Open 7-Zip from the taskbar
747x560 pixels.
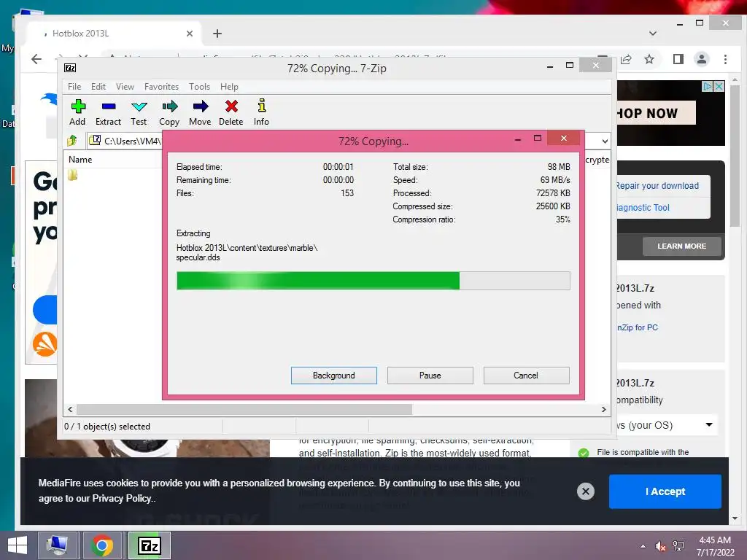149,545
